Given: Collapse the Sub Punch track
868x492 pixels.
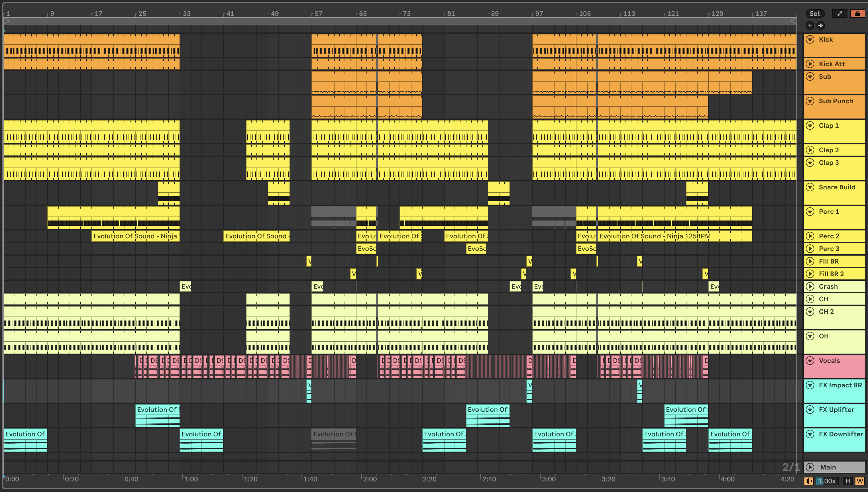Looking at the screenshot, I should coord(810,101).
